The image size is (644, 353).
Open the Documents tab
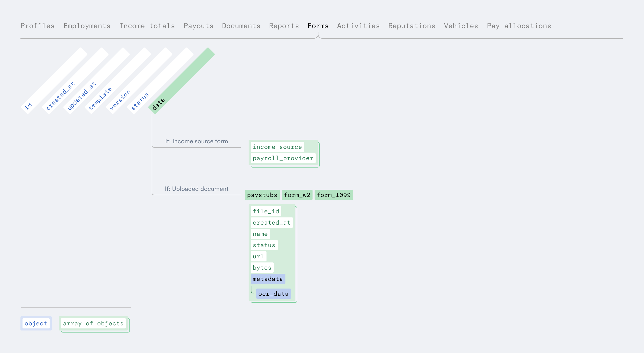(x=241, y=26)
